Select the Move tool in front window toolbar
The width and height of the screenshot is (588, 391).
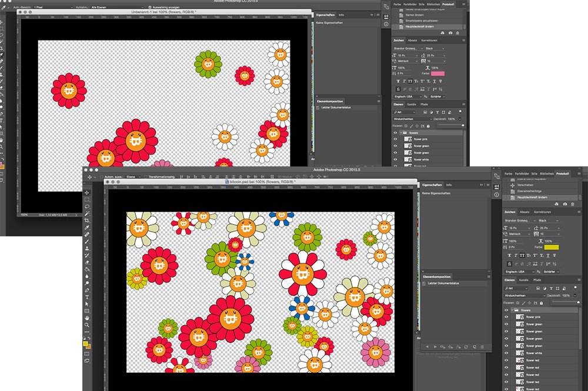tap(87, 192)
